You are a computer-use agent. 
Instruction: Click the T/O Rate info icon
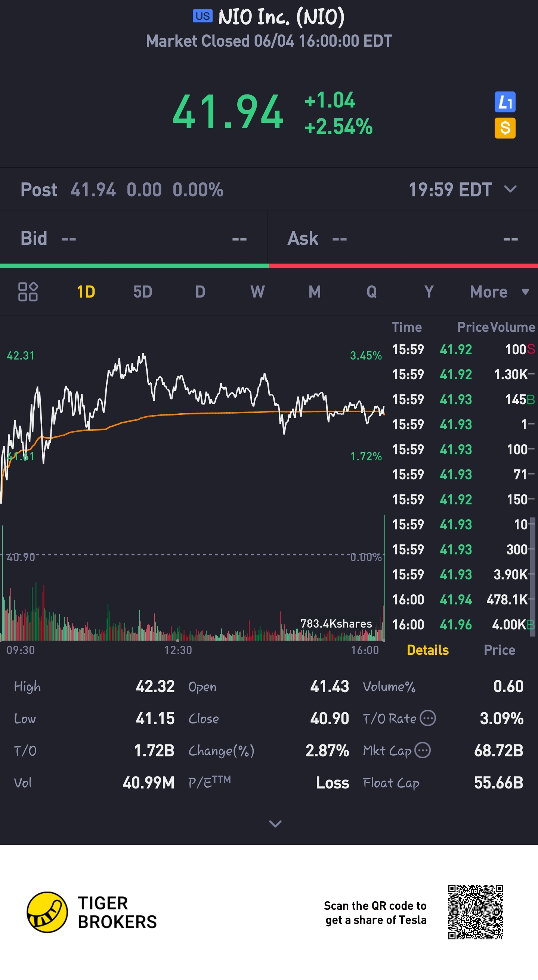(x=427, y=718)
